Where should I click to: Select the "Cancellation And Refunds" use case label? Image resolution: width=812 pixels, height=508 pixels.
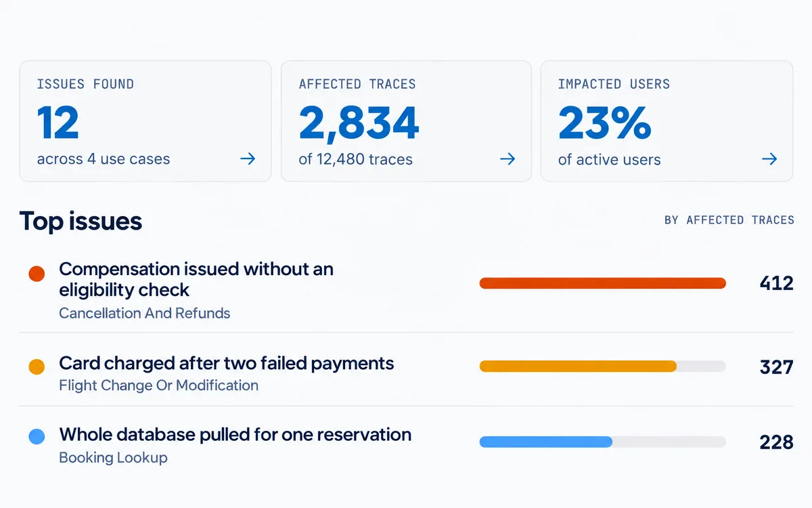(x=145, y=313)
